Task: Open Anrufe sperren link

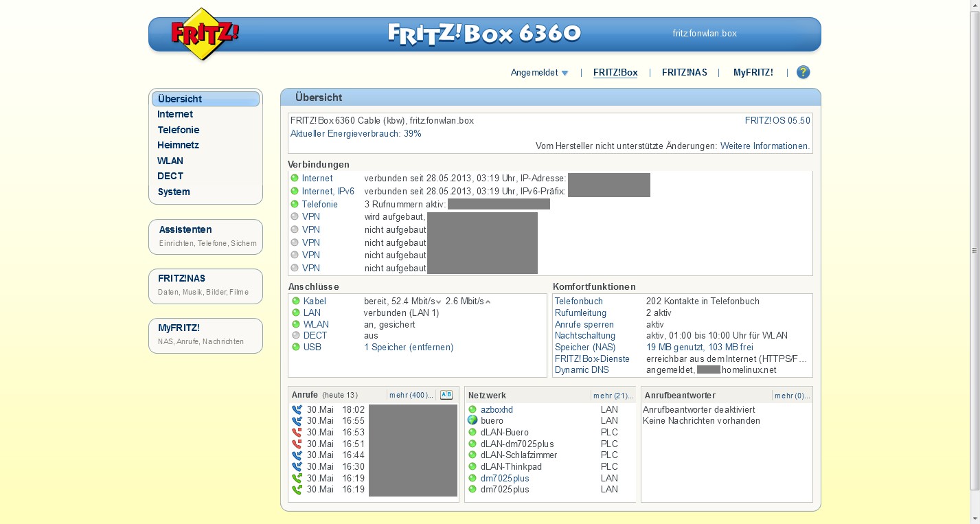Action: [x=584, y=324]
